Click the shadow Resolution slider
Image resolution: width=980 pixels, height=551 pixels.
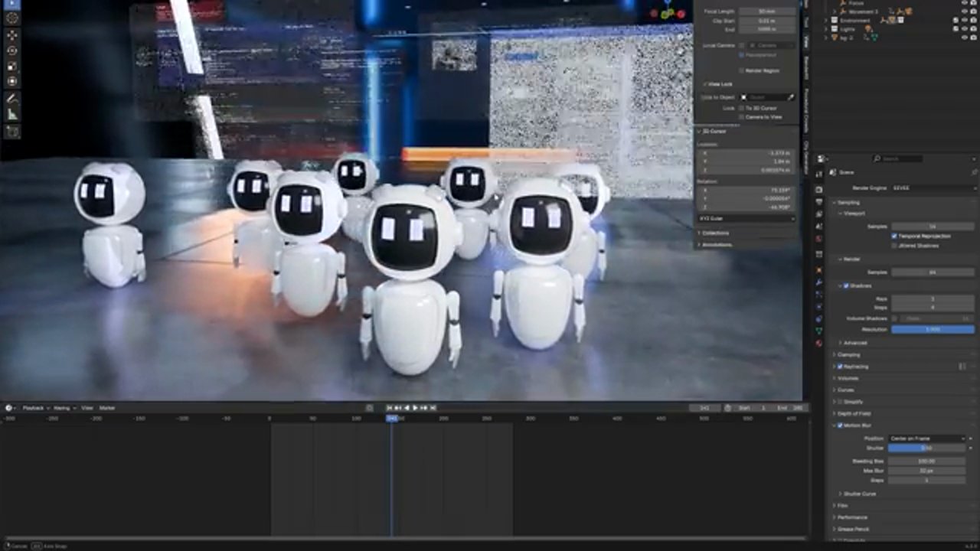click(933, 329)
